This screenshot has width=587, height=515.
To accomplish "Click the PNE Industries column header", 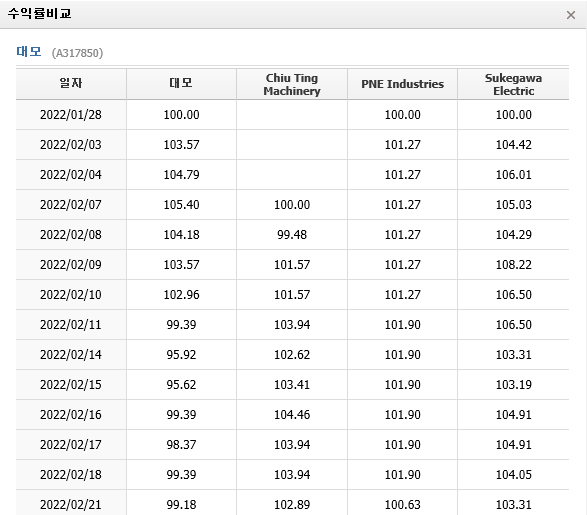I will pos(402,84).
